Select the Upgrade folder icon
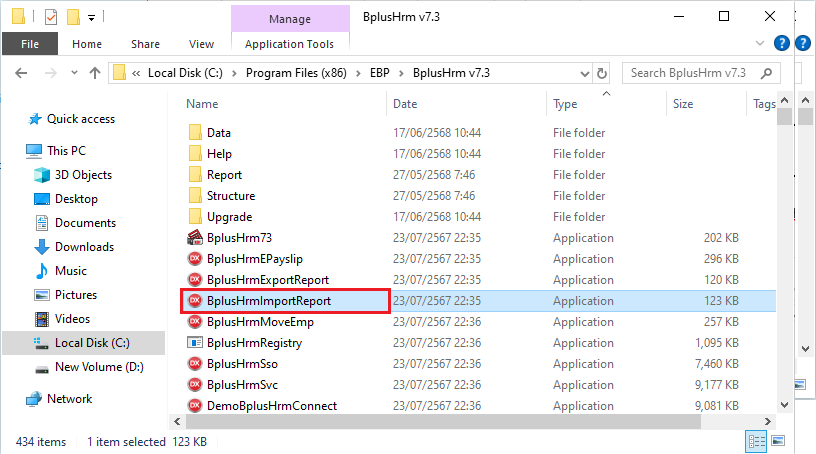The image size is (816, 454). pos(195,217)
